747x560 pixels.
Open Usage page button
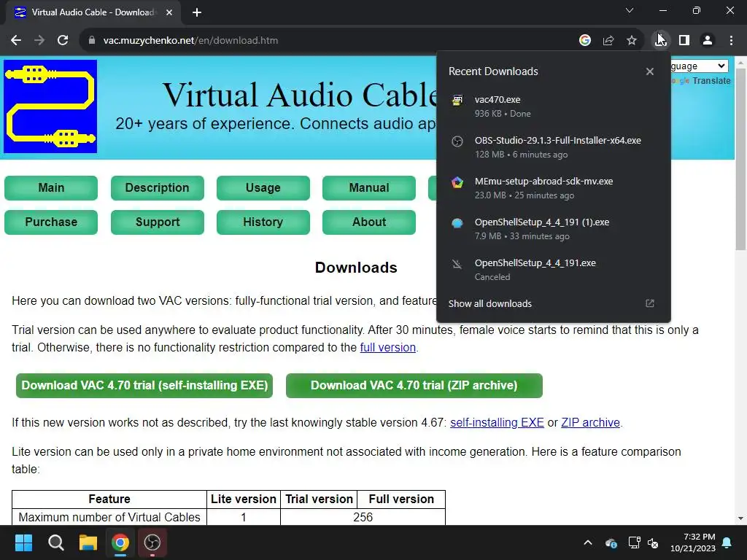pyautogui.click(x=263, y=188)
